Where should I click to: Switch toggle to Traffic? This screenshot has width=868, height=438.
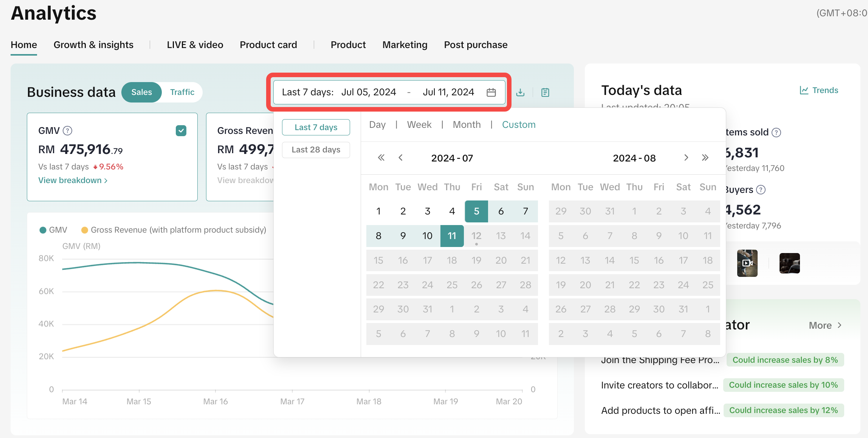tap(182, 92)
